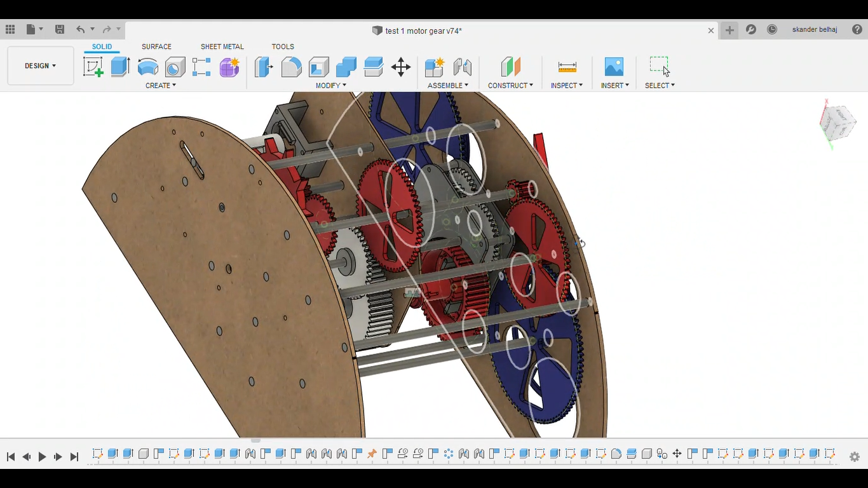Viewport: 868px width, 488px height.
Task: Open the DESIGN workspace switcher
Action: (x=39, y=65)
